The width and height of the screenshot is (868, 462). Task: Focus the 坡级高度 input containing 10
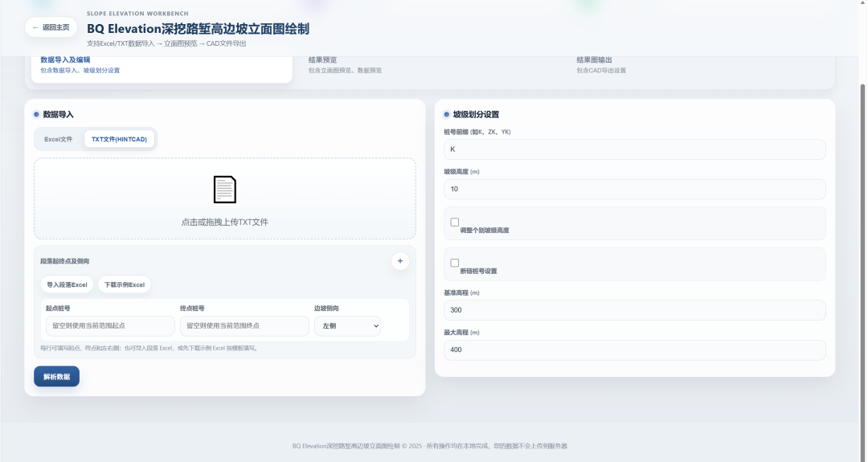pyautogui.click(x=634, y=190)
